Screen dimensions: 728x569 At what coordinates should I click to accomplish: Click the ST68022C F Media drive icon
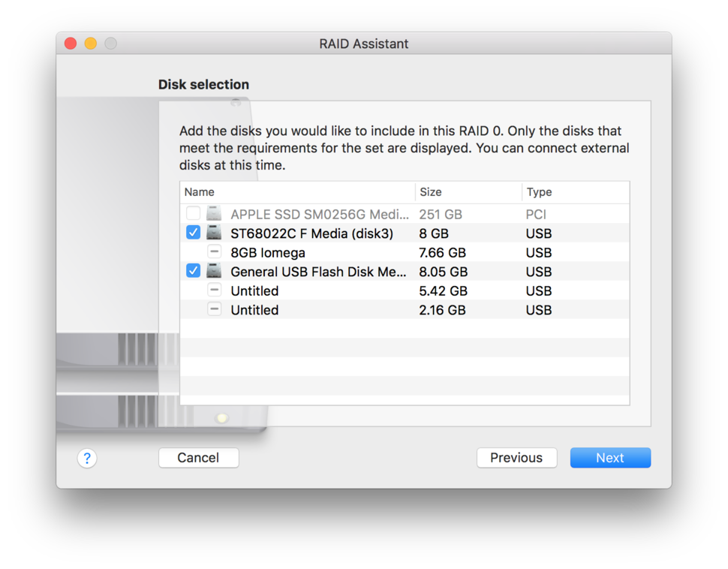point(214,233)
